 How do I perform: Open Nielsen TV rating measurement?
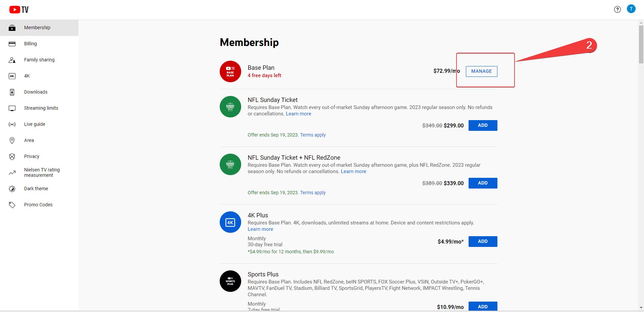coord(42,172)
